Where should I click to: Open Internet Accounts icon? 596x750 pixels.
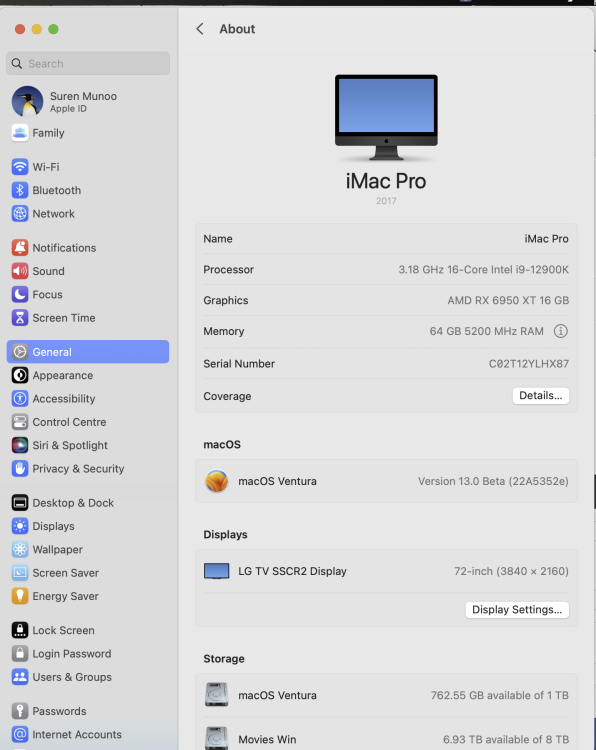point(20,734)
